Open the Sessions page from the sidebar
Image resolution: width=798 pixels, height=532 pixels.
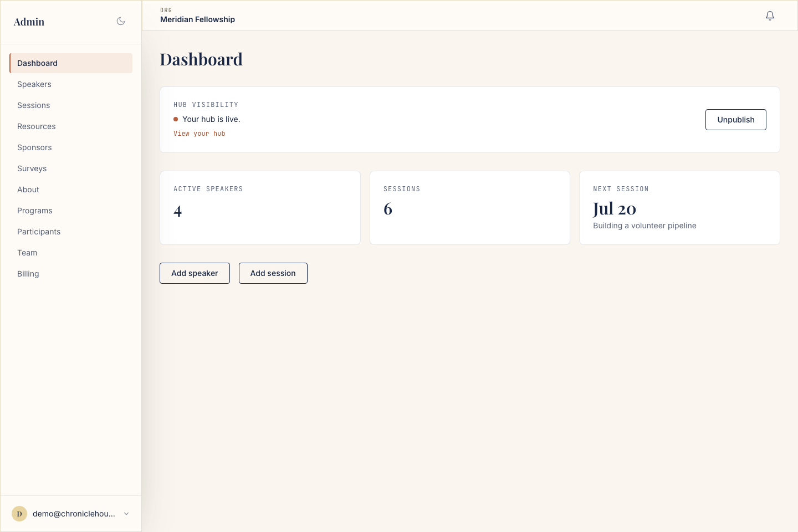pos(71,105)
